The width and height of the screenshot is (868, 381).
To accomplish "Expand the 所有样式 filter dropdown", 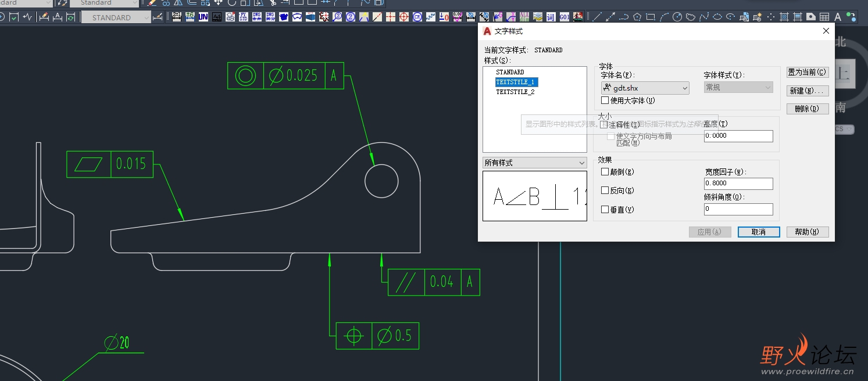I will point(534,163).
